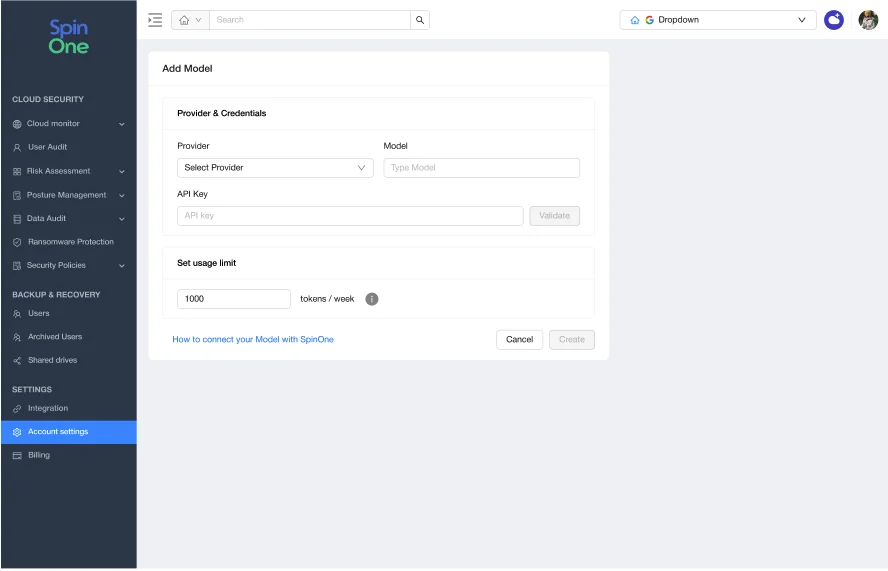Click the Ransomware Protection shield icon
The image size is (888, 571).
(17, 242)
